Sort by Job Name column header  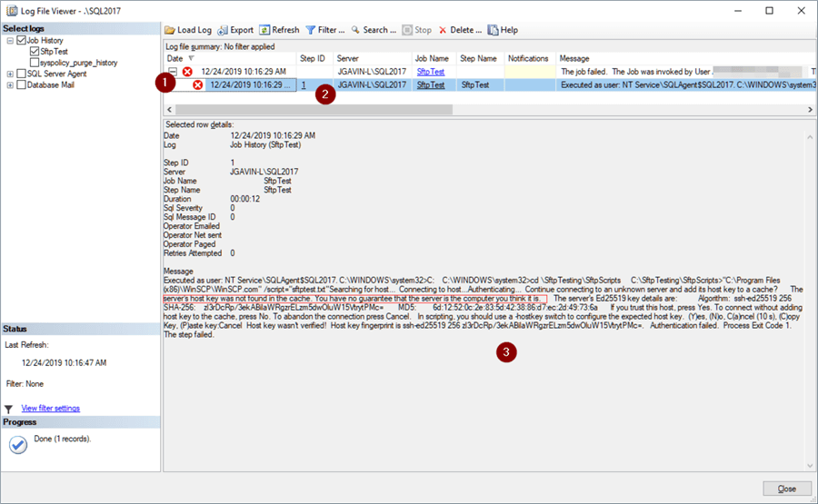coord(434,58)
